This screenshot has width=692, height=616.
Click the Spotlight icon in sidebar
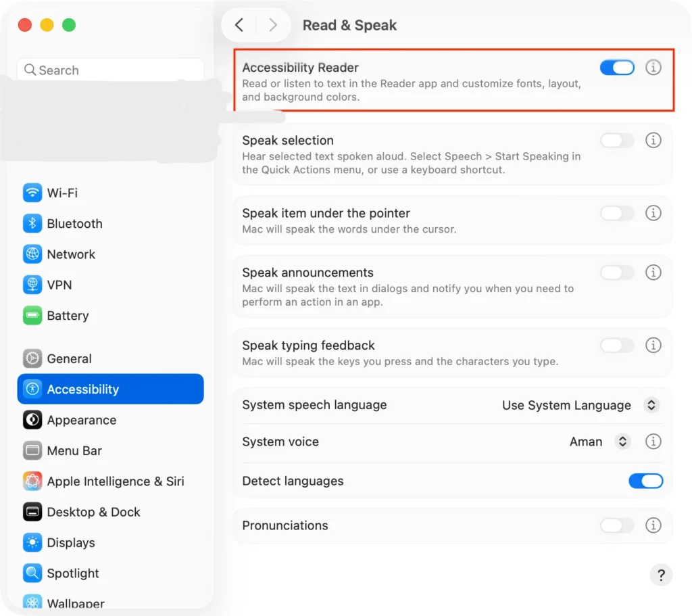point(32,573)
